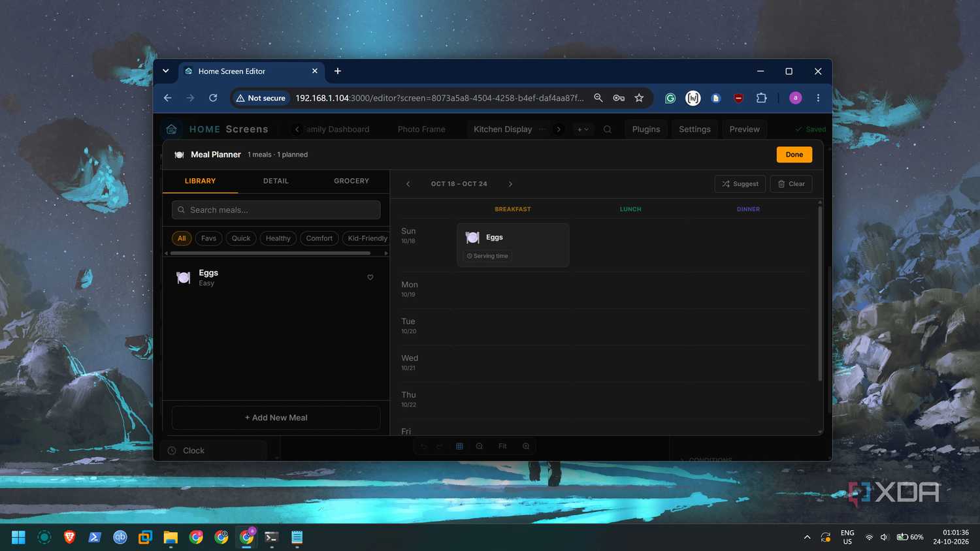Click the Home Screens logo icon
Image resolution: width=980 pixels, height=551 pixels.
(x=172, y=129)
